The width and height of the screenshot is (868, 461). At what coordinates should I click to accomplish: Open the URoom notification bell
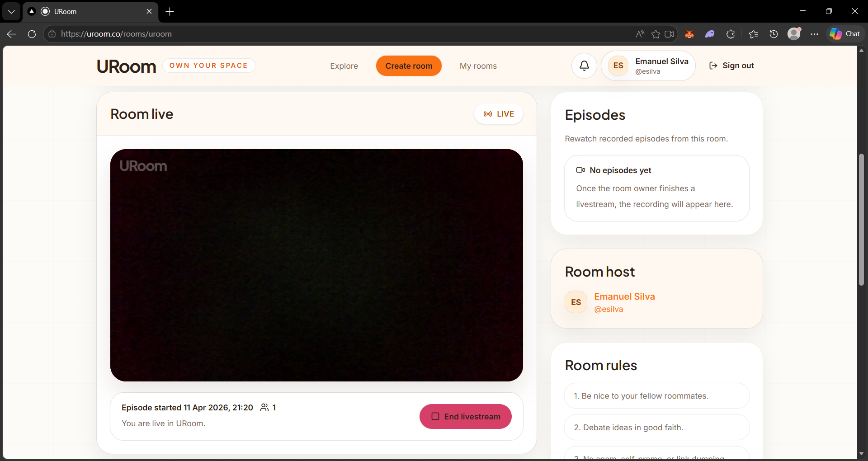(x=584, y=66)
